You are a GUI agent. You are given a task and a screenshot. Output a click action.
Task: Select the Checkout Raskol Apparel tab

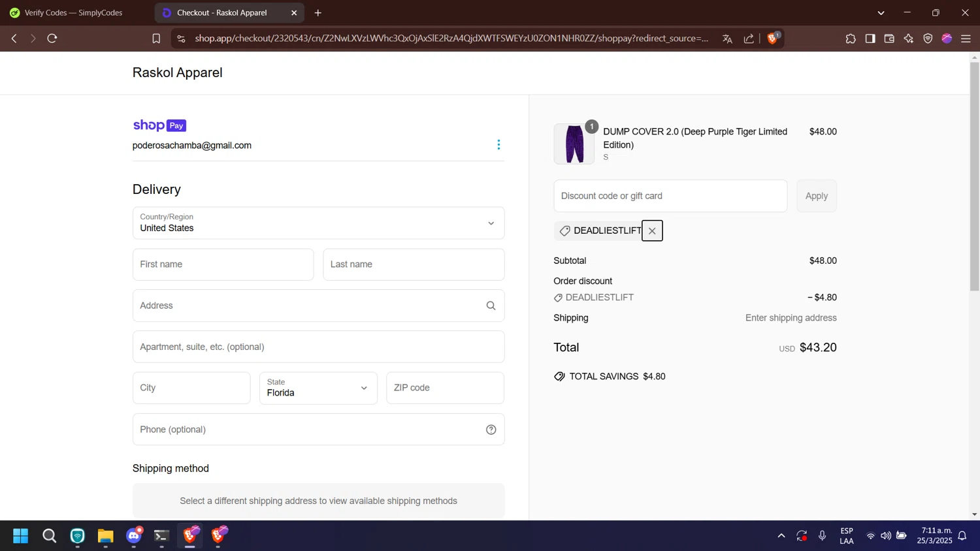point(222,12)
